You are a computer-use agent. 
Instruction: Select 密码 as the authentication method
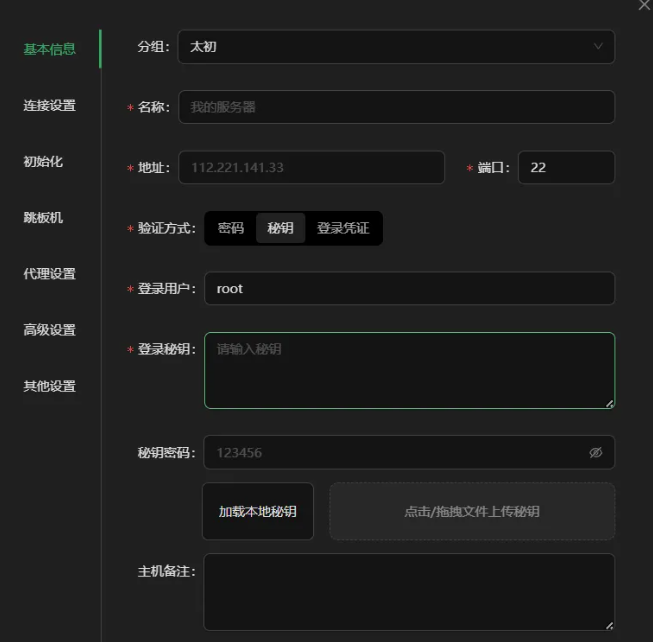pos(230,228)
